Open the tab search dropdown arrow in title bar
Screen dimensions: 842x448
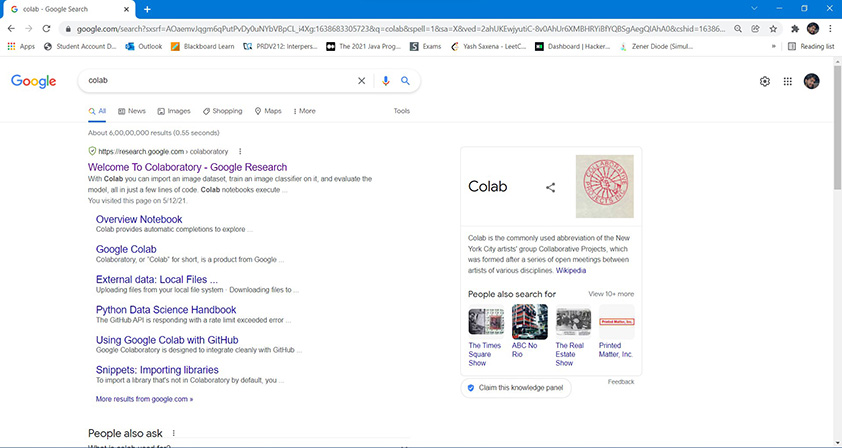pos(754,9)
